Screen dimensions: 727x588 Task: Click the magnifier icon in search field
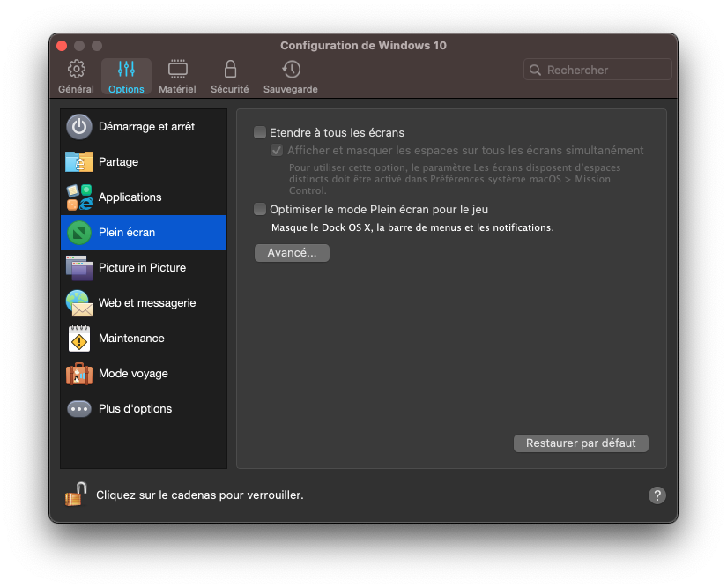[x=535, y=70]
